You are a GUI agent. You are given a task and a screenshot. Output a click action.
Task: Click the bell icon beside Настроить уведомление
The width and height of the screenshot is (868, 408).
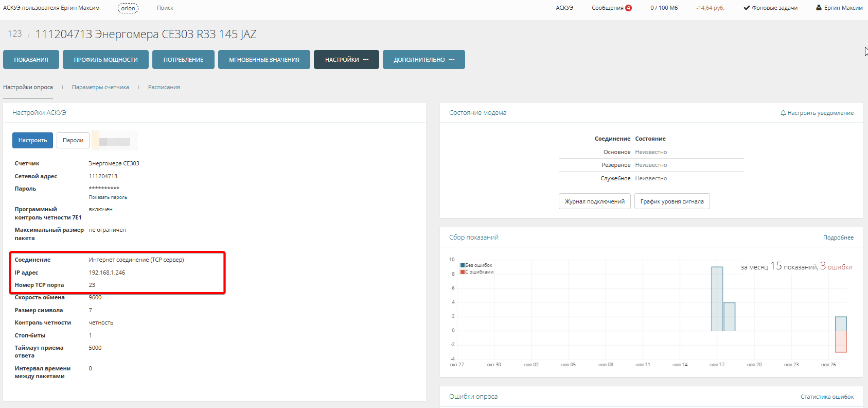783,113
